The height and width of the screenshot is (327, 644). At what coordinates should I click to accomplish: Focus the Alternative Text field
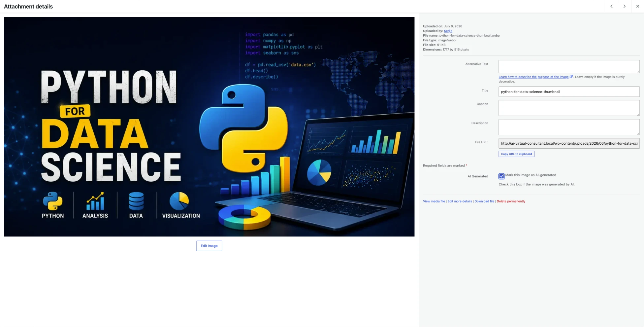569,66
